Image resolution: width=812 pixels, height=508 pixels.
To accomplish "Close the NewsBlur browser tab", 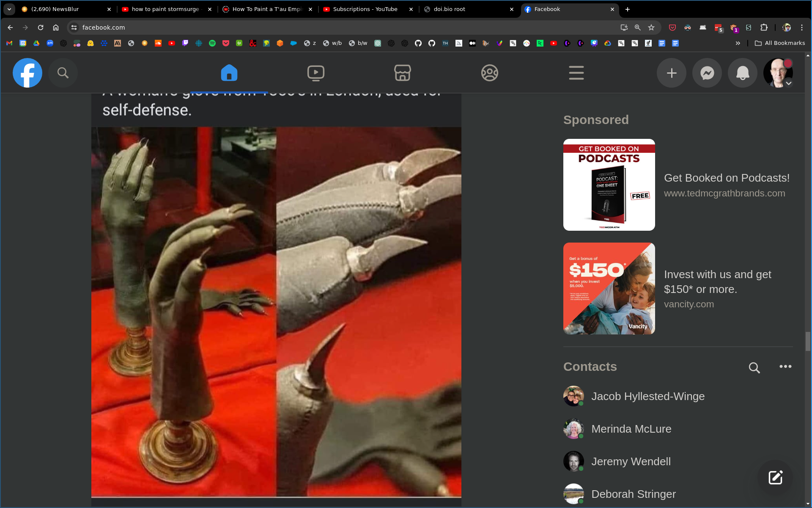I will click(x=109, y=9).
